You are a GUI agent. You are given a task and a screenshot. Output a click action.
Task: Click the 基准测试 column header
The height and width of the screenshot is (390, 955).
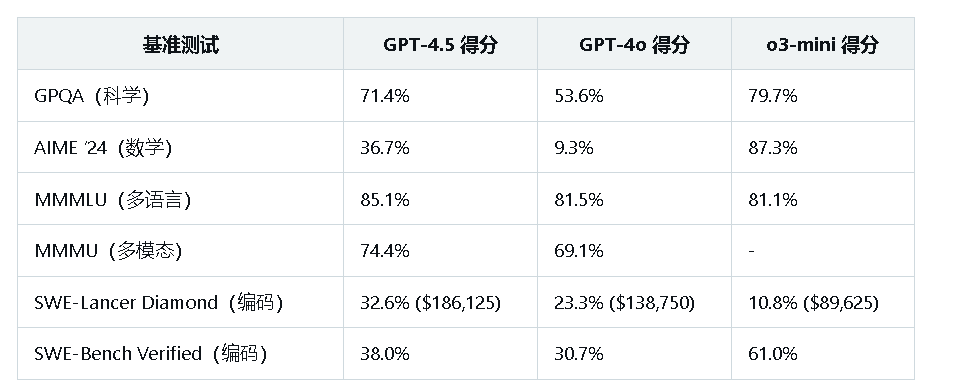coord(181,44)
